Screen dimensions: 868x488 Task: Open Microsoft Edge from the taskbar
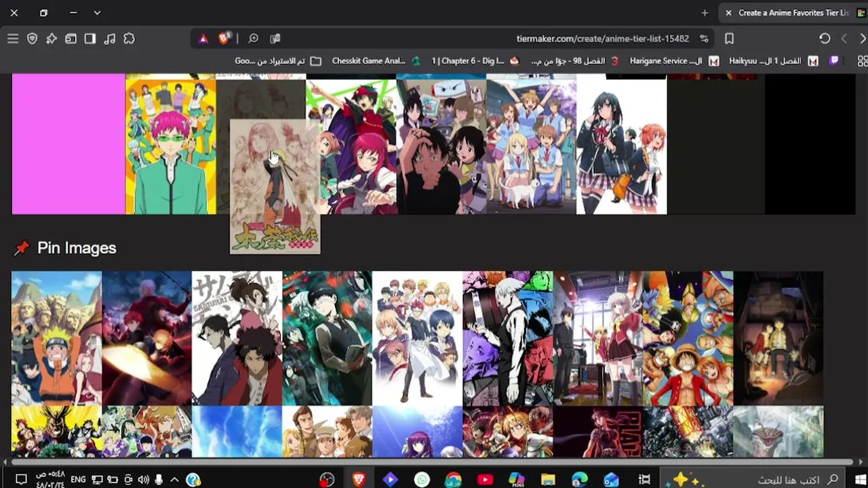579,479
